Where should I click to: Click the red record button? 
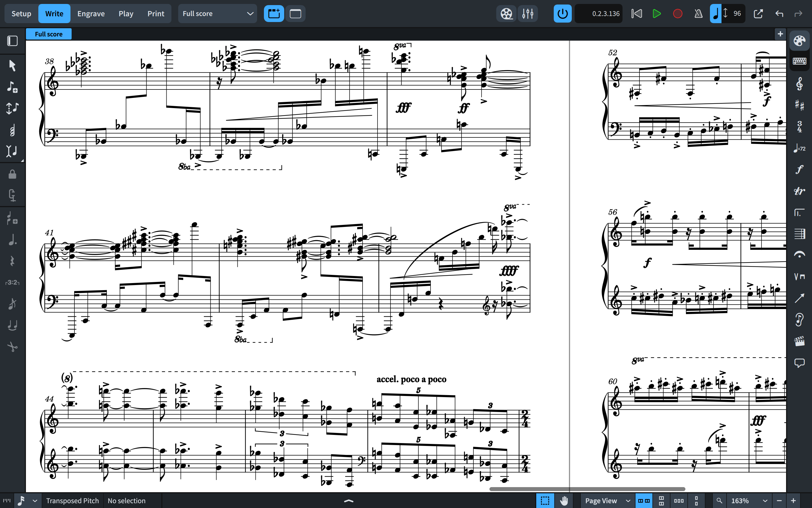point(678,14)
